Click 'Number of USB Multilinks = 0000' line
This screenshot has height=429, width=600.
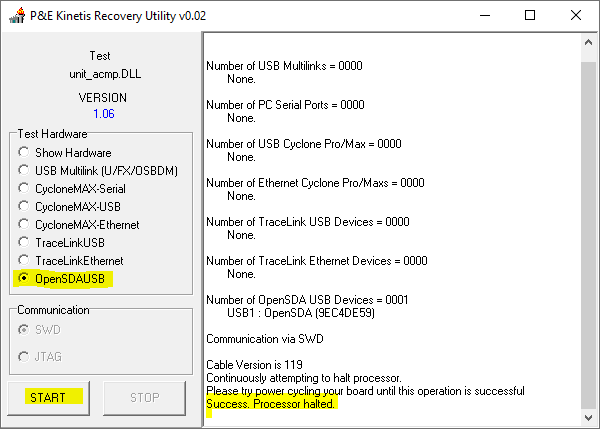pos(284,66)
